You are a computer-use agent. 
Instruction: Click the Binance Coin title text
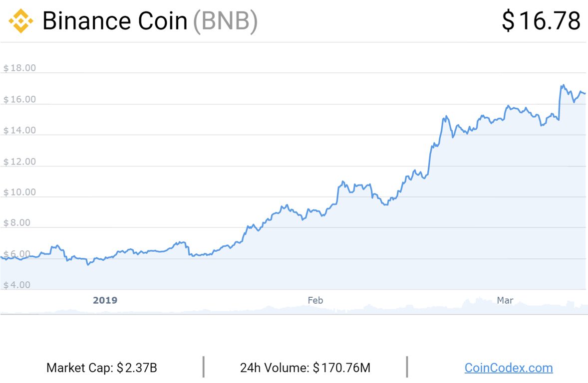tap(115, 21)
